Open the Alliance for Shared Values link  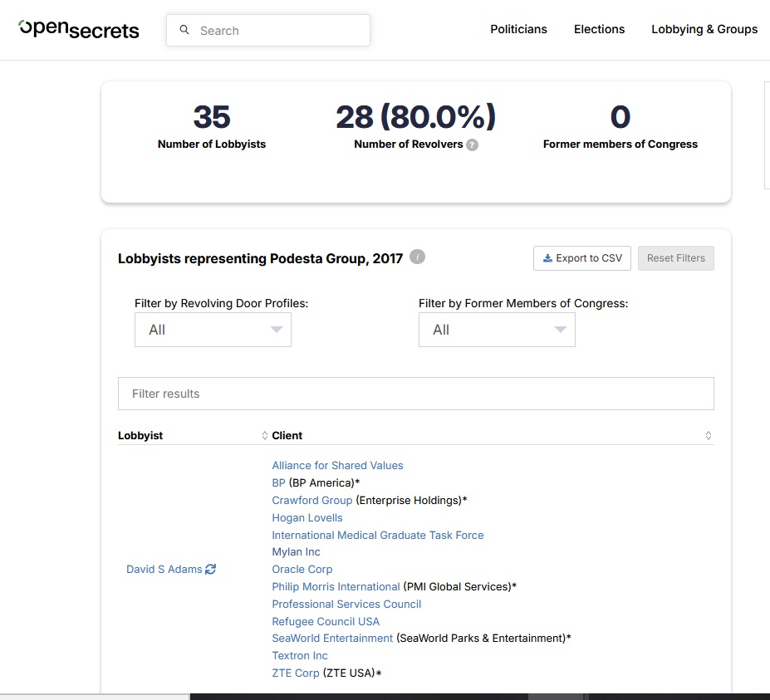click(x=337, y=465)
